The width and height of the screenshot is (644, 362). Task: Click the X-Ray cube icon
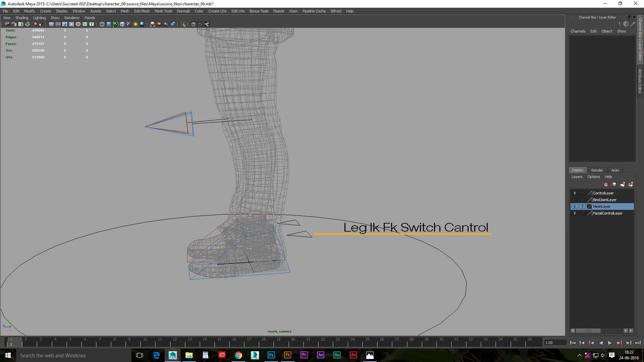[x=193, y=24]
